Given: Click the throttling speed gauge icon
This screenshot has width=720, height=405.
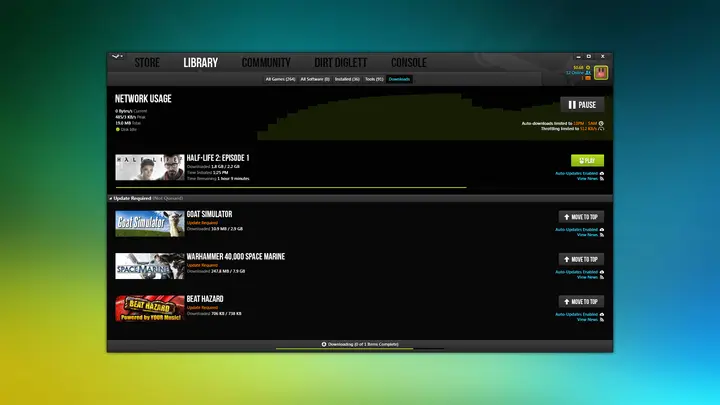Looking at the screenshot, I should [601, 129].
